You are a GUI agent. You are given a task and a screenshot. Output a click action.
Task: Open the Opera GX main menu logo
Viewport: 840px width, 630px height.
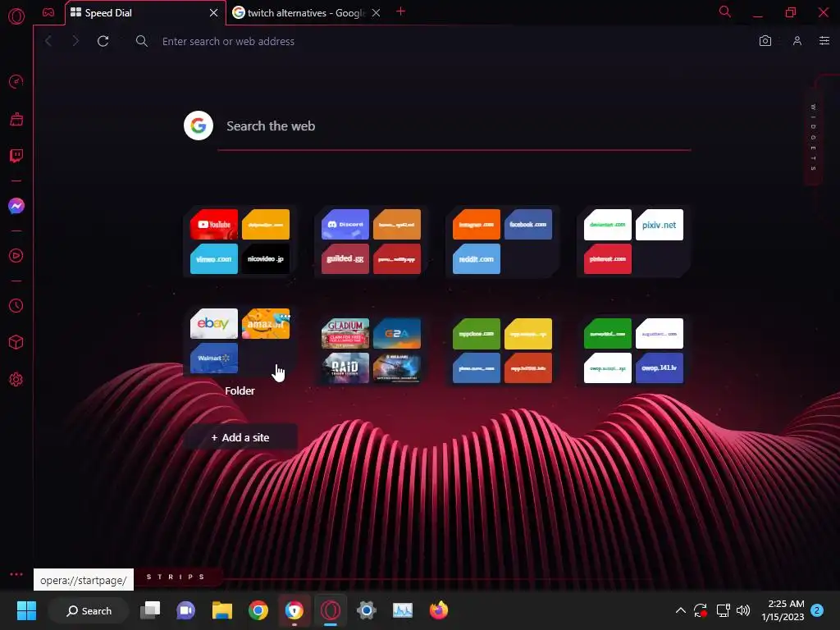(x=16, y=16)
